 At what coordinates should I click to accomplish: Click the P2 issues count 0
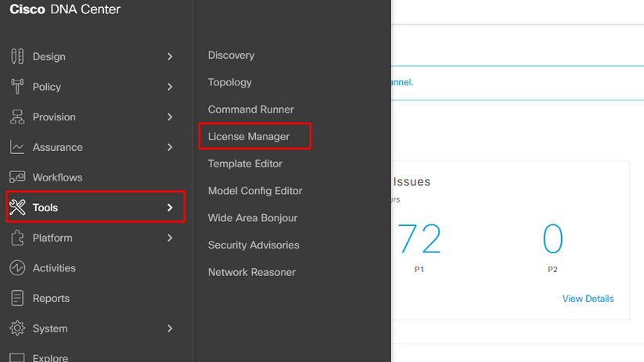(x=552, y=238)
